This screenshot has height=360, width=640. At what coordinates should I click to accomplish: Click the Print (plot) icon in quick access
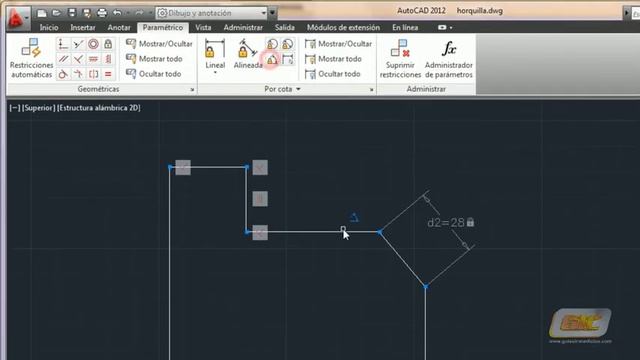pyautogui.click(x=102, y=13)
